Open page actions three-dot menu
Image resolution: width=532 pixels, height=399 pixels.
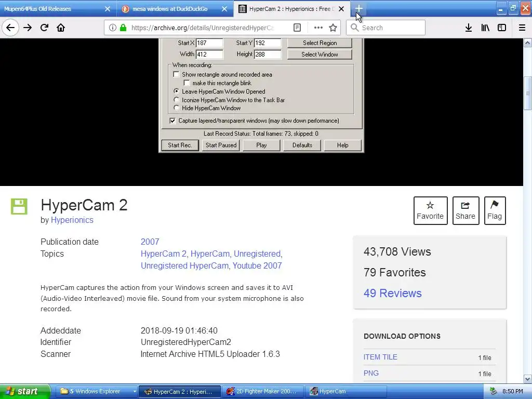(x=318, y=28)
